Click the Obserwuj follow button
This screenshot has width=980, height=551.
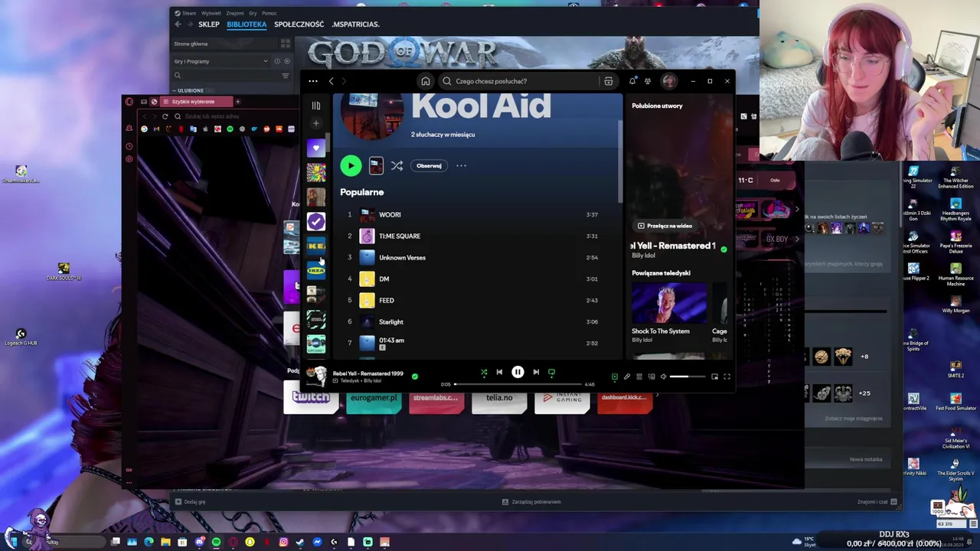429,165
